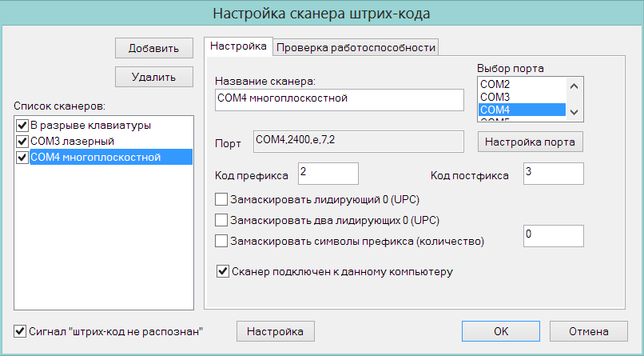Click the Название сканера text field
This screenshot has width=644, height=356.
tap(340, 100)
